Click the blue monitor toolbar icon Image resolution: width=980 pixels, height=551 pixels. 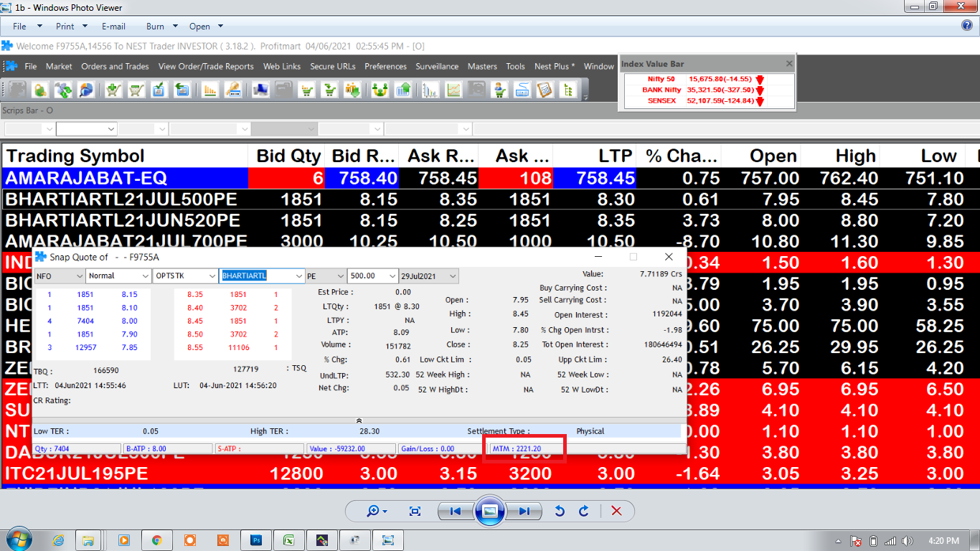pos(260,90)
